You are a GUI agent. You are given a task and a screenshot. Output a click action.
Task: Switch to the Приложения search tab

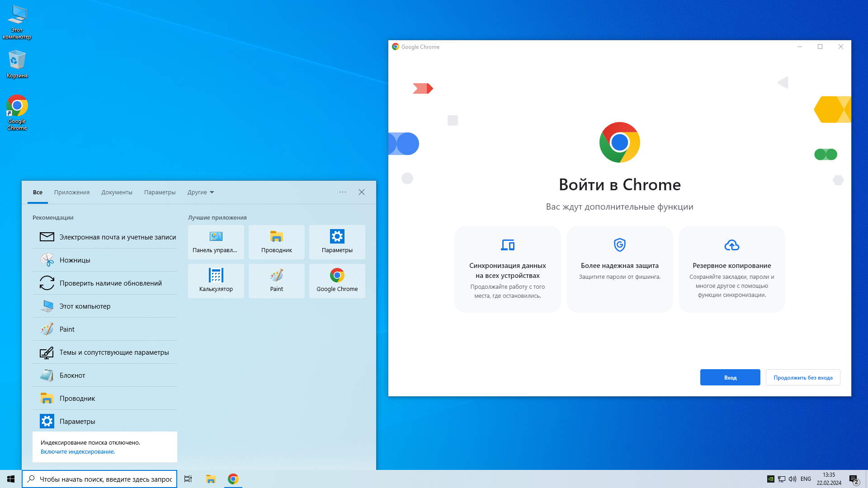click(72, 192)
